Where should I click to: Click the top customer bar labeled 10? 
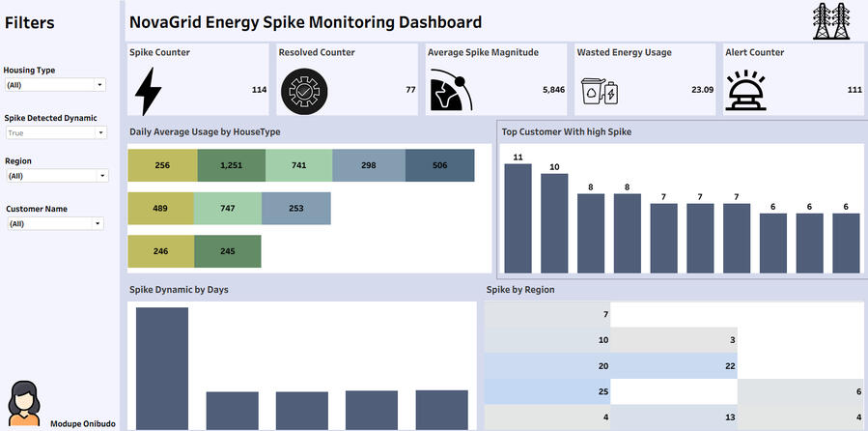(x=554, y=223)
